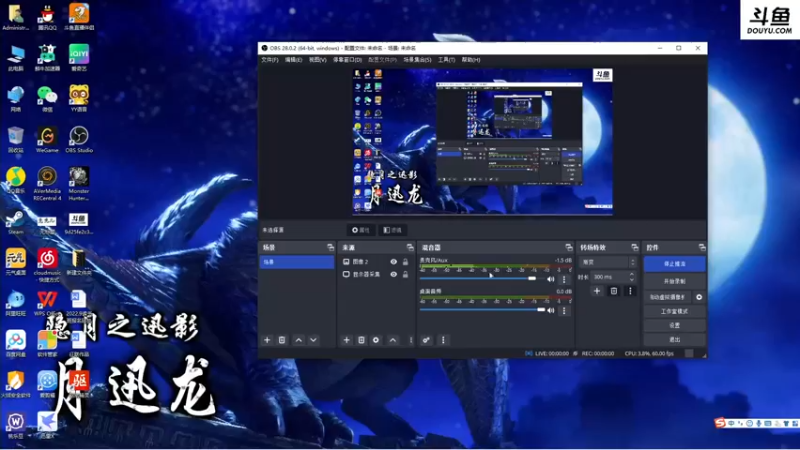Viewport: 800px width, 450px height.
Task: Open iQIYI desktop icon
Action: 79,57
